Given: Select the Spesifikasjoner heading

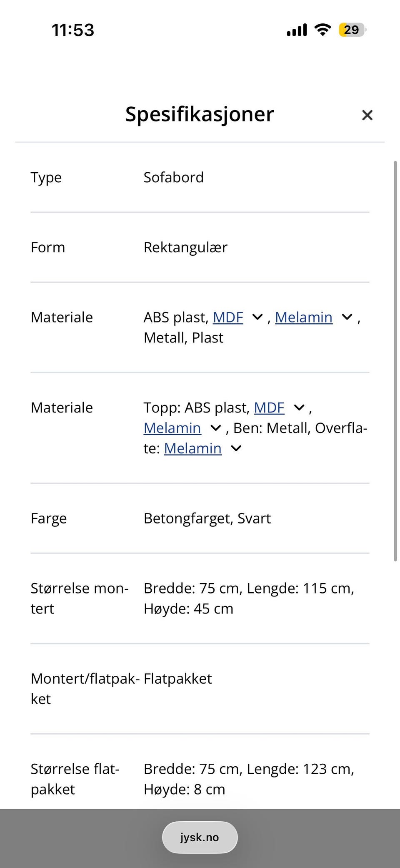Looking at the screenshot, I should (x=200, y=114).
